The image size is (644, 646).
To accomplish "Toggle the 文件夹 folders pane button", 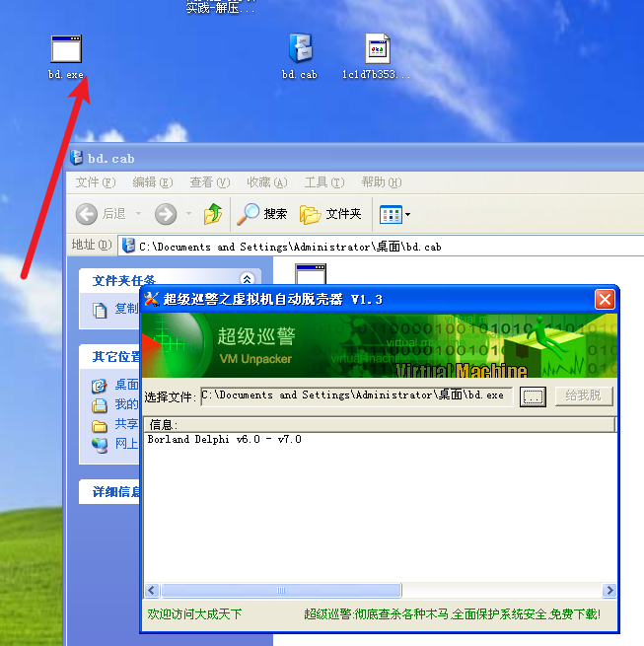I will tap(330, 214).
